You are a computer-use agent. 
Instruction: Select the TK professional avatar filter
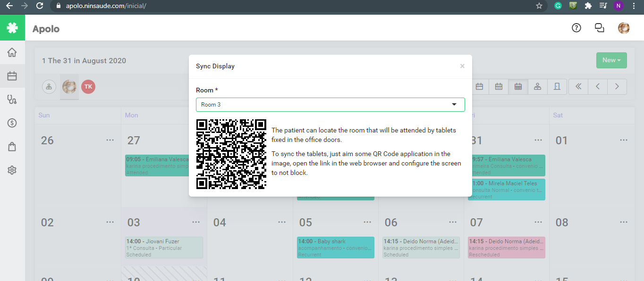tap(88, 87)
